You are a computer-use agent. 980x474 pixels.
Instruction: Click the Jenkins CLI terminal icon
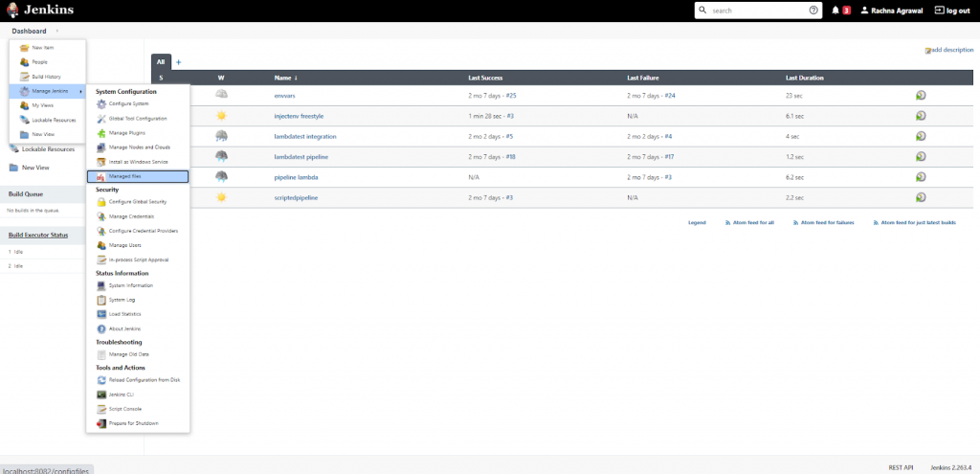click(101, 395)
